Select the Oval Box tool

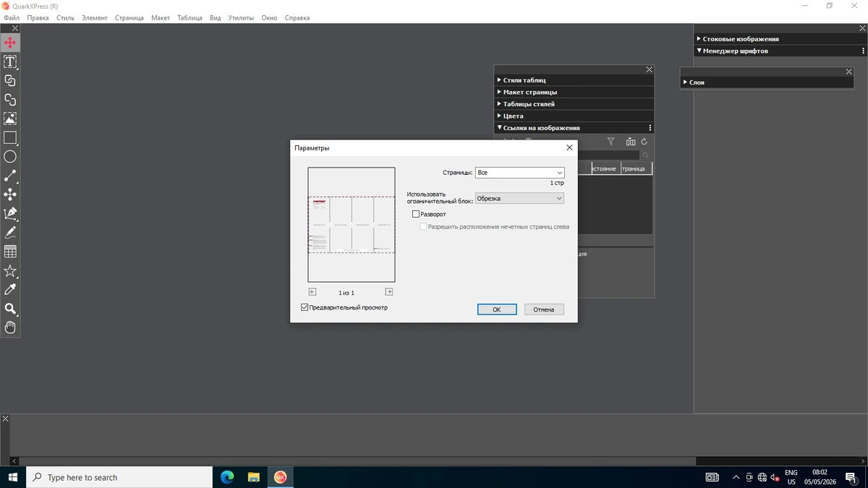pos(10,157)
